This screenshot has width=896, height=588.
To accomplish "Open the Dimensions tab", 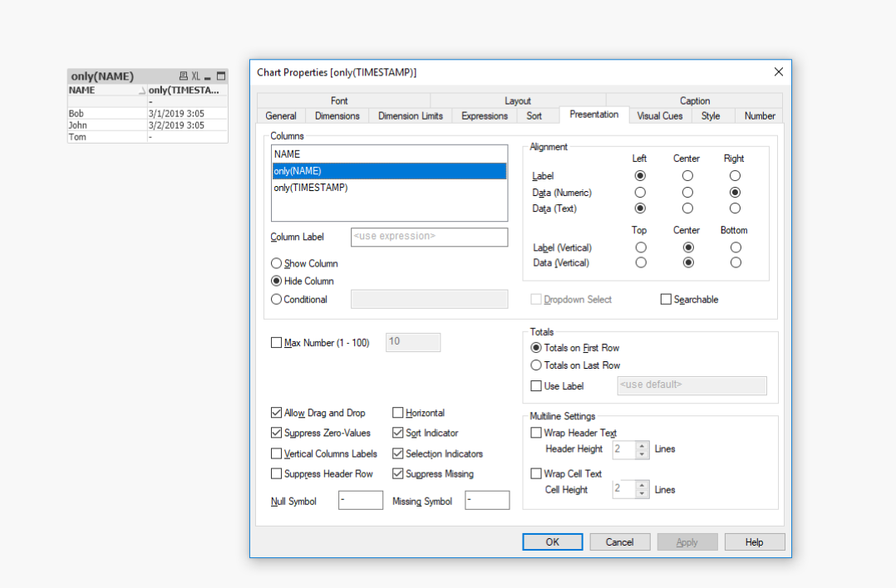I will point(337,116).
